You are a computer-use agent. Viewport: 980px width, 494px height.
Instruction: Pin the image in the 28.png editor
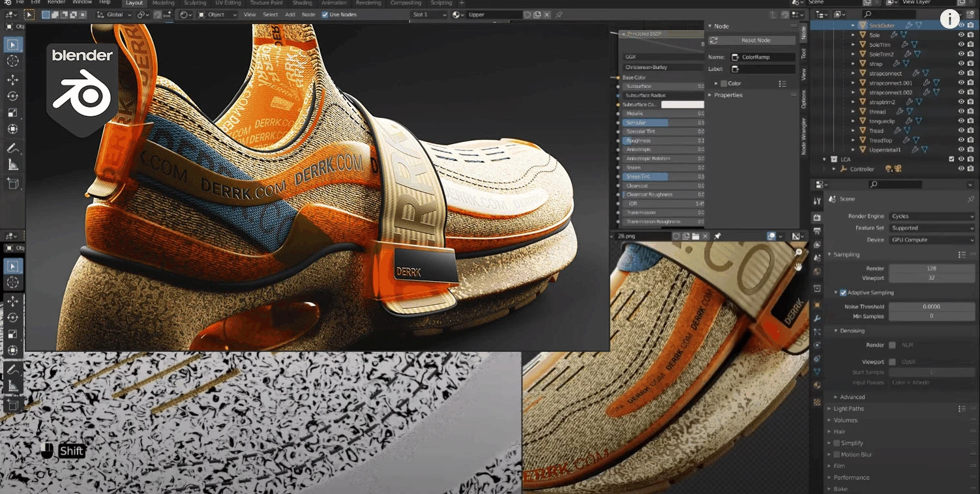pyautogui.click(x=717, y=236)
